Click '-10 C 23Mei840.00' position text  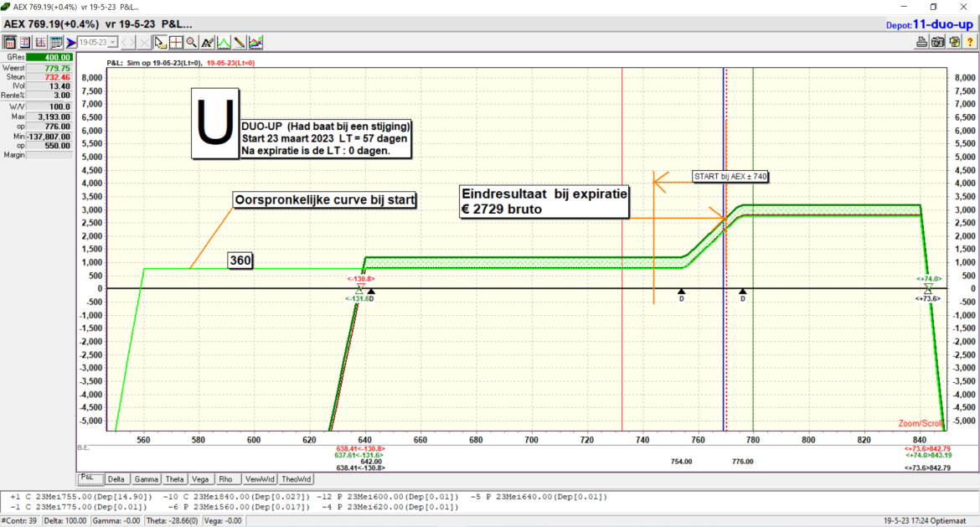(236, 497)
